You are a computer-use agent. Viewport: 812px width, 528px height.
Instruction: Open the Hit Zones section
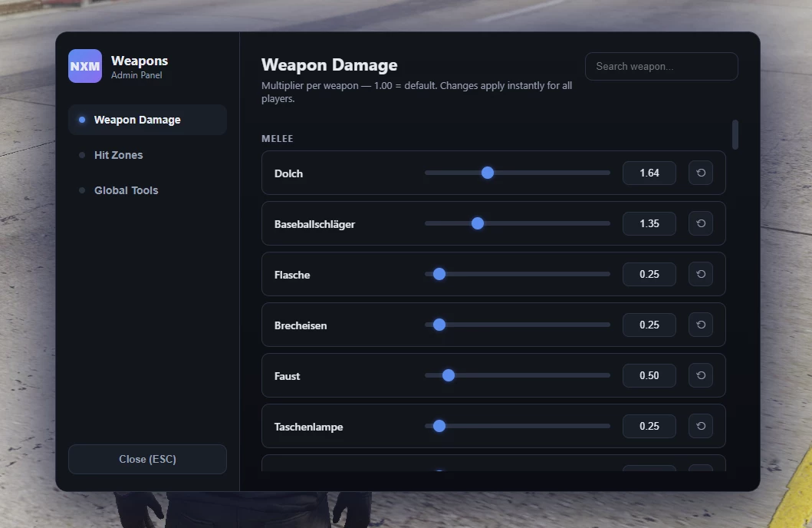pos(147,155)
